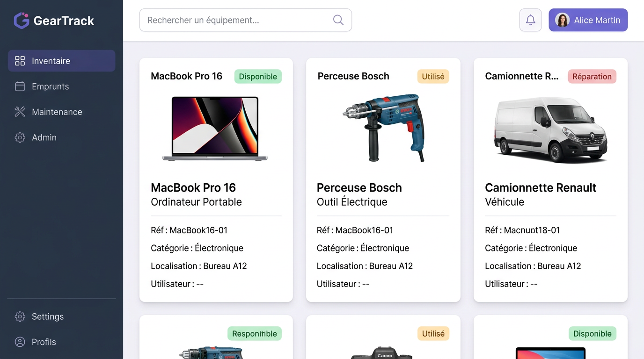Open the Inventaire section

coord(62,61)
